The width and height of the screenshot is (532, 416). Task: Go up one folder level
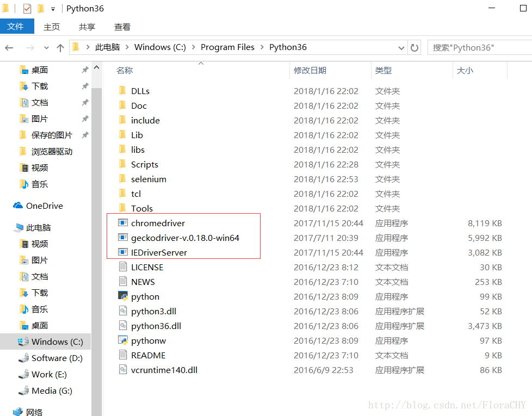pos(60,48)
